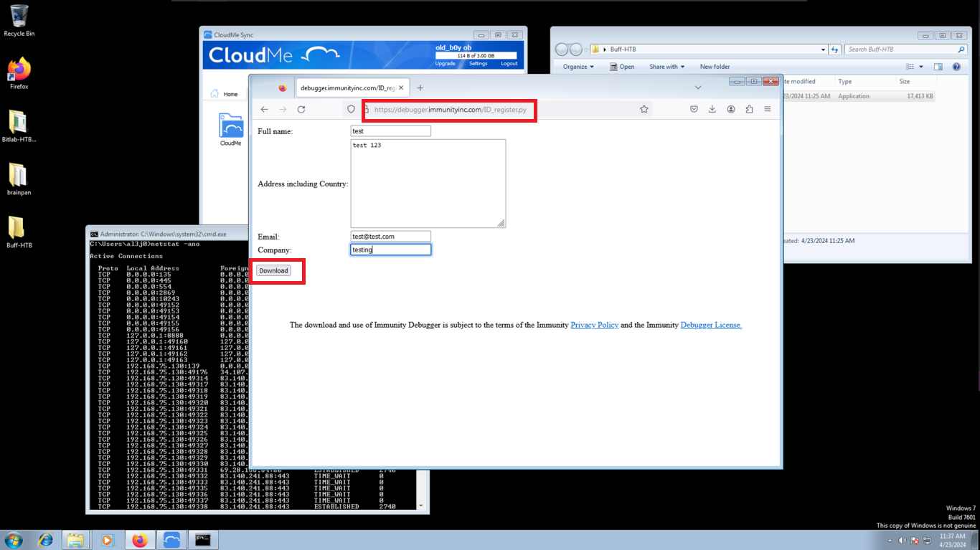Bookmark this page with the star icon
Screen dimensions: 980x550
644,109
